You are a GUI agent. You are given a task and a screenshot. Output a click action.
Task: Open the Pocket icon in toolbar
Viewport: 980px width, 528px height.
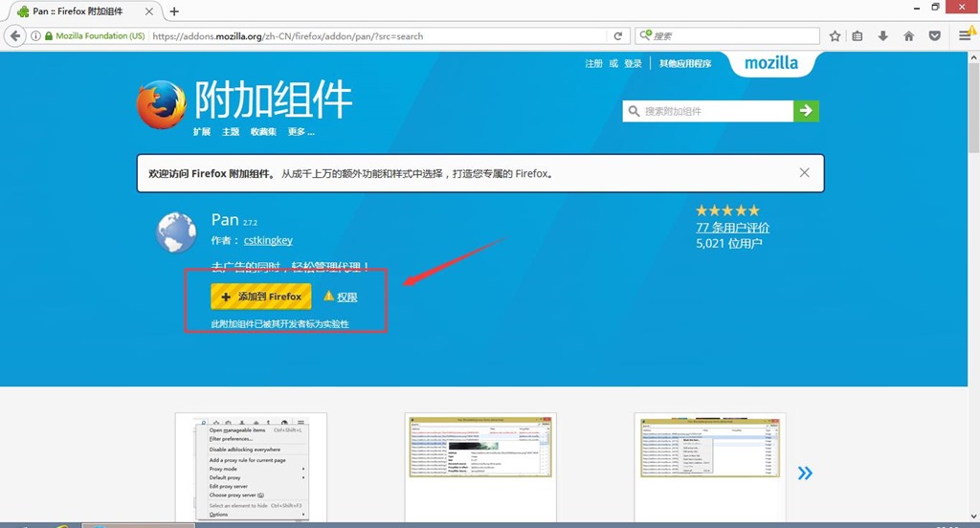tap(934, 36)
